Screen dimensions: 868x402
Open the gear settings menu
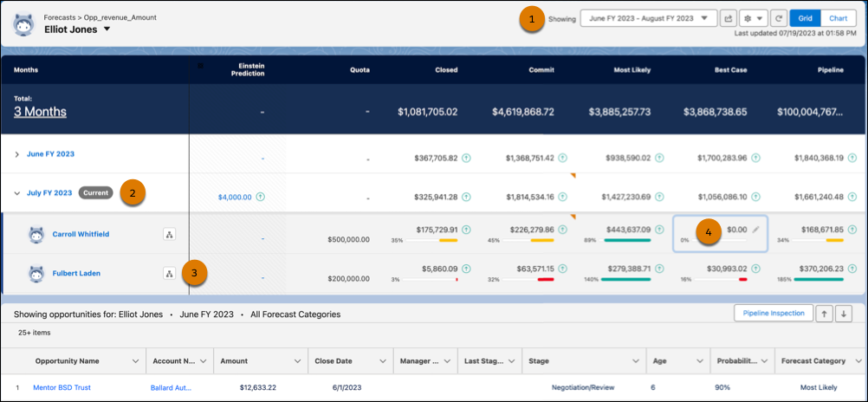(x=754, y=17)
